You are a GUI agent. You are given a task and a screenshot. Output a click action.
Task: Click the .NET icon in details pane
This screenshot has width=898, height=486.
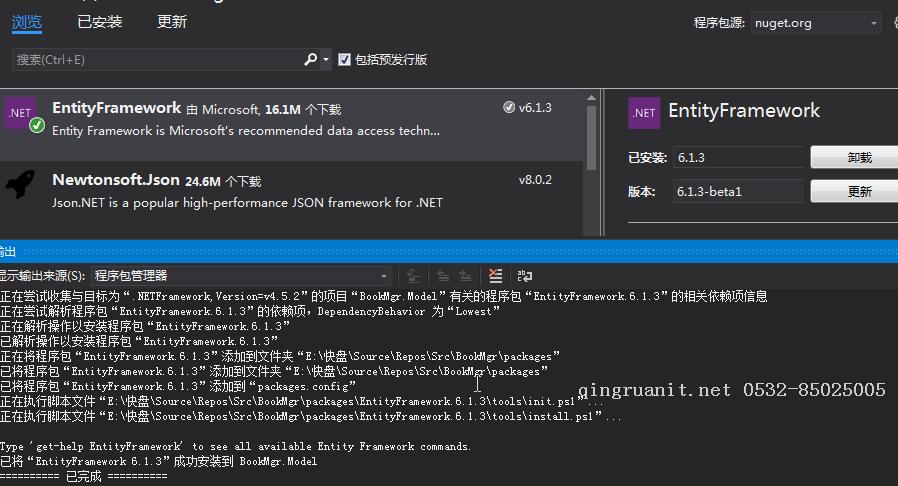(x=644, y=113)
